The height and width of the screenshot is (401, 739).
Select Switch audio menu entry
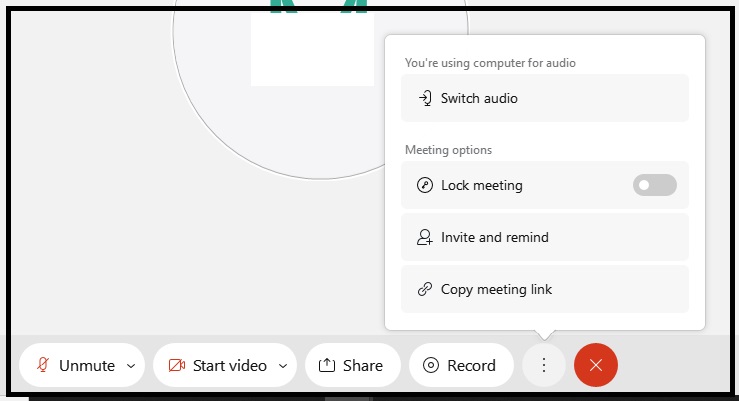pyautogui.click(x=545, y=98)
